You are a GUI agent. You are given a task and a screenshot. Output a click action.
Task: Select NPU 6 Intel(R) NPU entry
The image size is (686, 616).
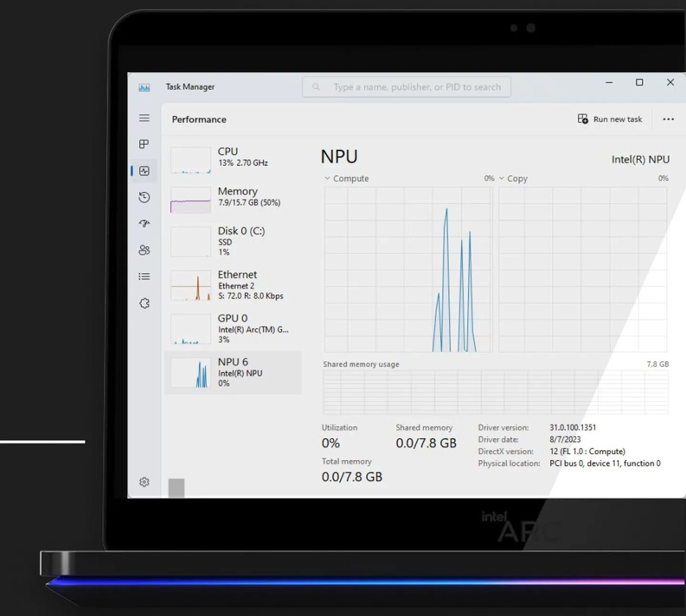coord(233,372)
